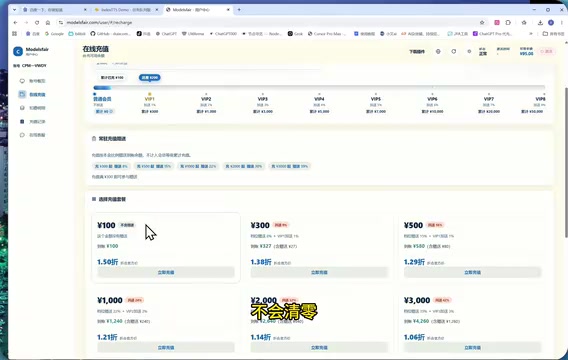Open the TikTok-logo bookmark
Viewport: 568px width, 360px height.
point(143,34)
